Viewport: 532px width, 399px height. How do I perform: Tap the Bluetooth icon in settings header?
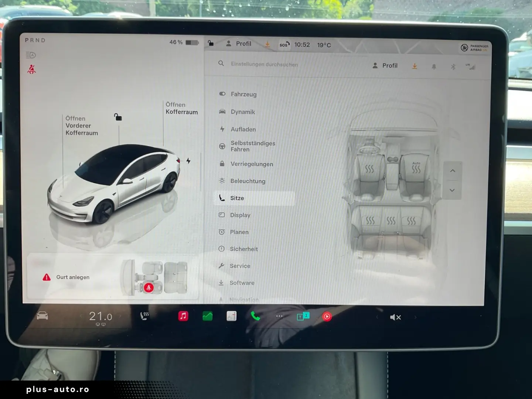click(x=453, y=67)
